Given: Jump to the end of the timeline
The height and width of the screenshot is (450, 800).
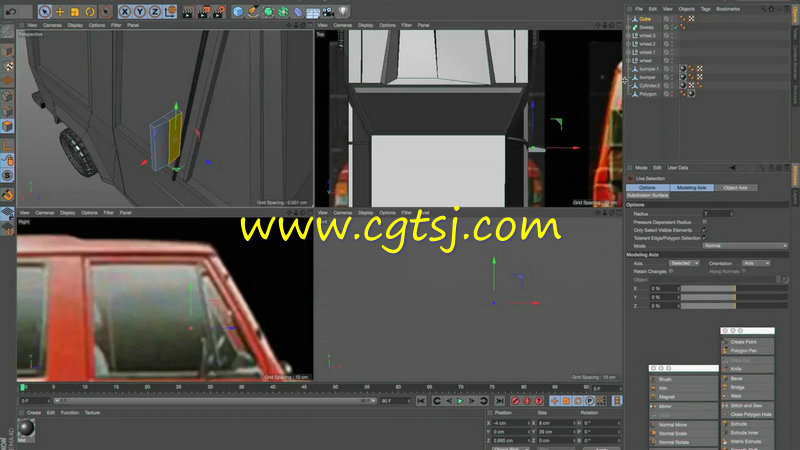Looking at the screenshot, I should pos(499,402).
